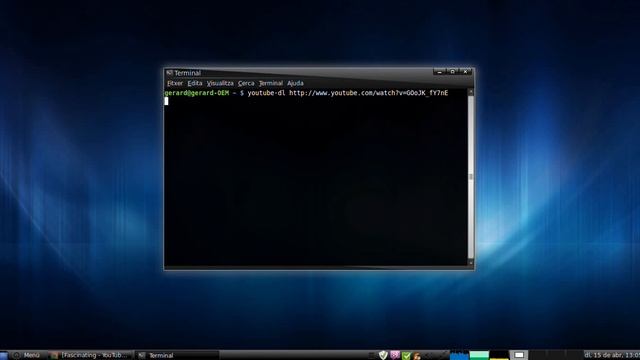640x360 pixels.
Task: Select the Terminal taskbar entry
Action: 177,355
